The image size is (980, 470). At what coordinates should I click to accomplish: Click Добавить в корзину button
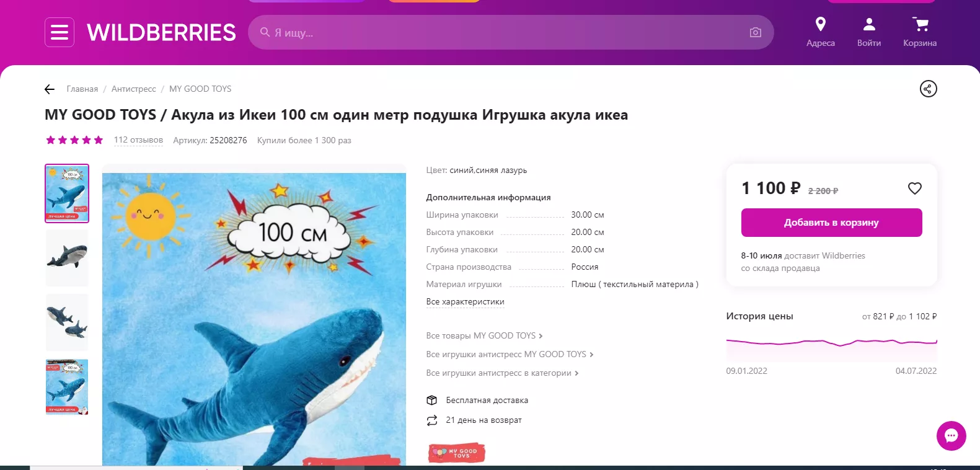pos(831,223)
